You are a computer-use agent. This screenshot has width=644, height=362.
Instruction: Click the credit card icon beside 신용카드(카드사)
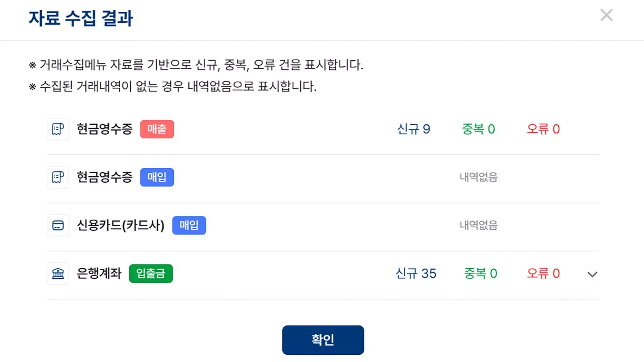[58, 225]
